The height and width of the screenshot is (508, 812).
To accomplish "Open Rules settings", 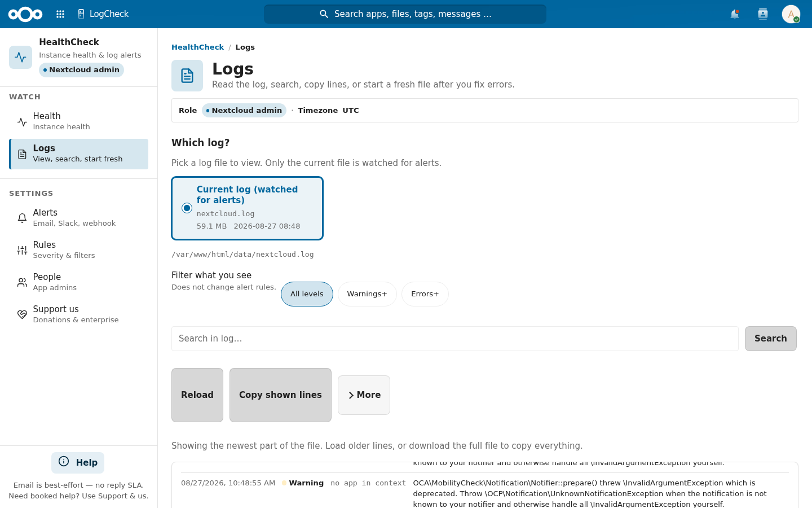I will [x=79, y=250].
